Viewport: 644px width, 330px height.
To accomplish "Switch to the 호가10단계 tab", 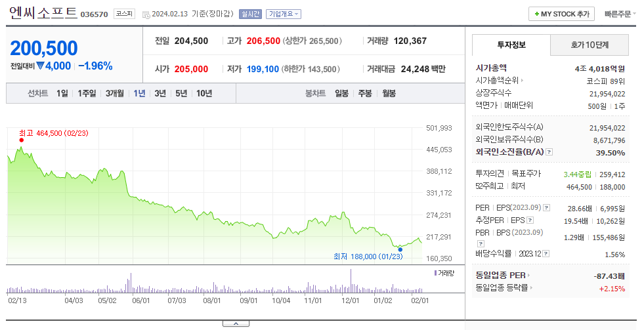I will point(590,45).
